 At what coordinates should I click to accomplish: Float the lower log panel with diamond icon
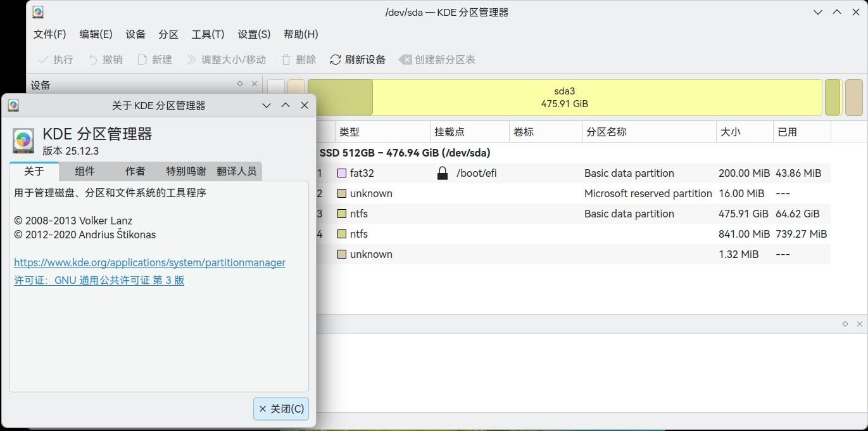tap(845, 324)
